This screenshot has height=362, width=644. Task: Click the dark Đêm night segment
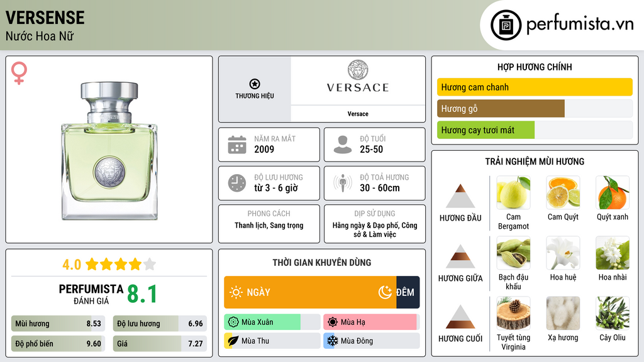click(408, 292)
